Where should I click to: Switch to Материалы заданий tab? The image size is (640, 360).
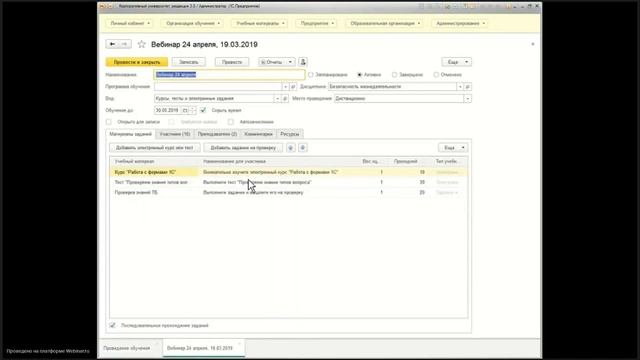pos(131,134)
